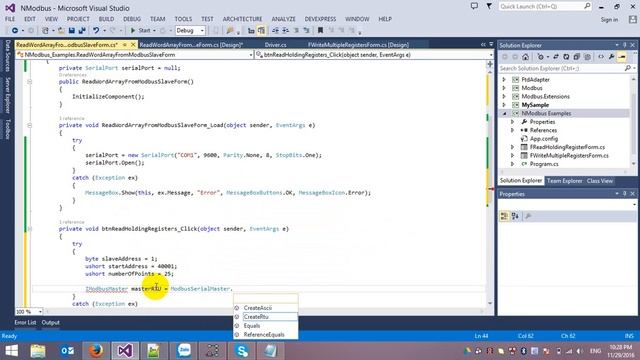
Task: Click the Save All toolbar icon
Action: coord(82,31)
